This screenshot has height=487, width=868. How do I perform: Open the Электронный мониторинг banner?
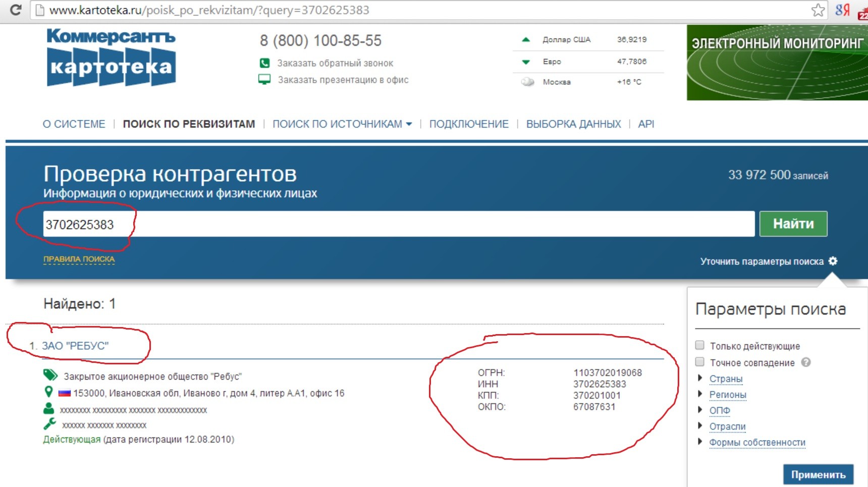pos(777,63)
